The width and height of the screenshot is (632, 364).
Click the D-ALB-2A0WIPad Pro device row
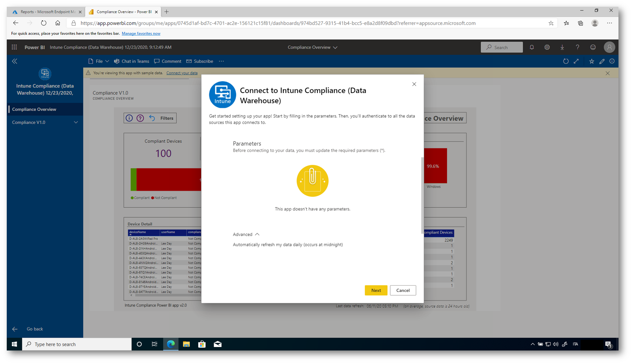[x=165, y=239]
